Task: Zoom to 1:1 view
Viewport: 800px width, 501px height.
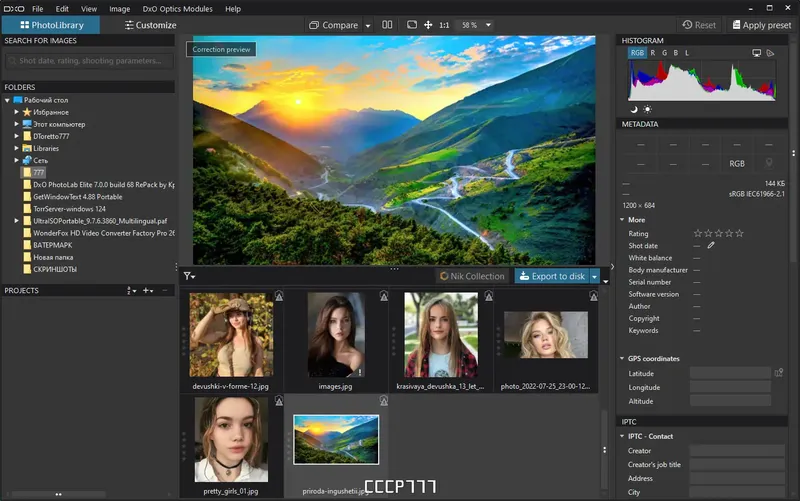Action: pos(444,25)
